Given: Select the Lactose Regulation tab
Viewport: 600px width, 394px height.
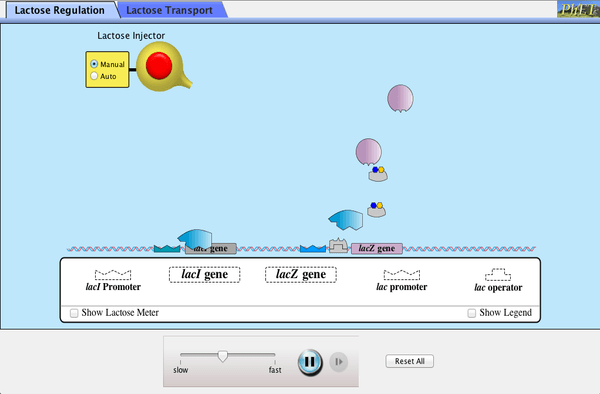Looking at the screenshot, I should click(x=59, y=10).
